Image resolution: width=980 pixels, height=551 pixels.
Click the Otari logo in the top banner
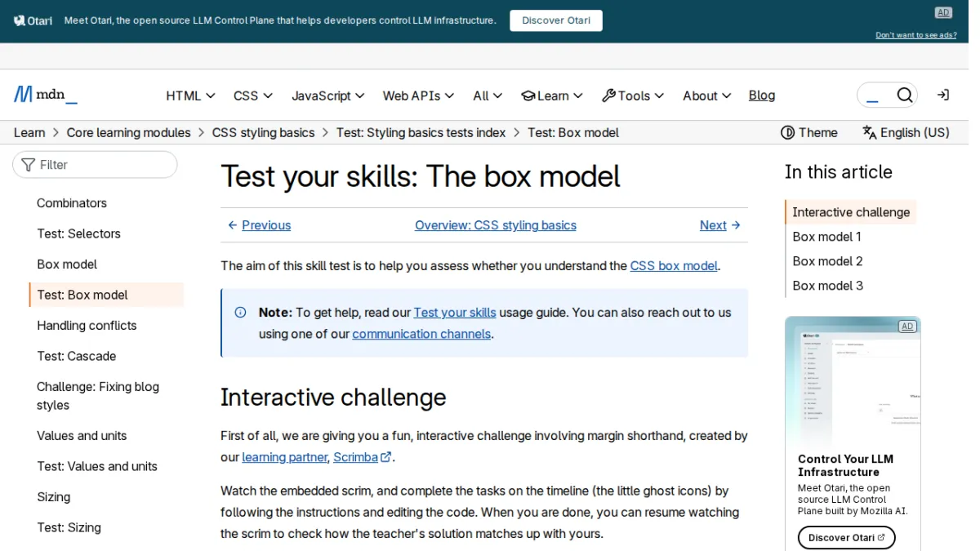[x=33, y=20]
